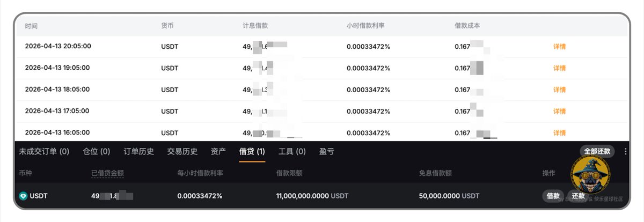644x222 pixels.
Task: Select timestamp 2026-04-13 19:05:00
Action: 57,68
